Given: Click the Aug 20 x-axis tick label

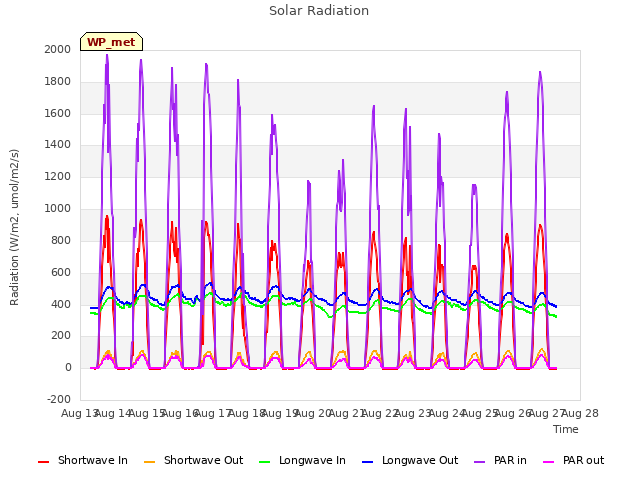Looking at the screenshot, I should (313, 413).
